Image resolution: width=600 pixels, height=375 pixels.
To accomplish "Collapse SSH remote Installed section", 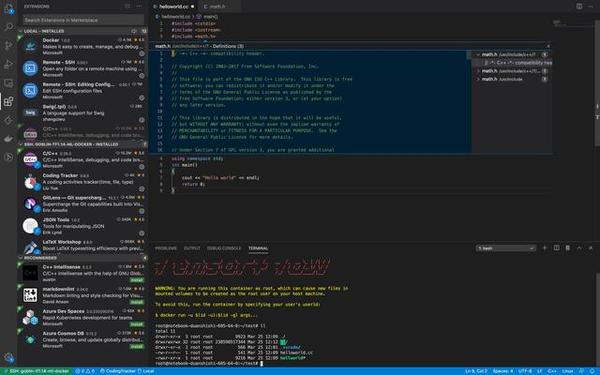I will (x=21, y=144).
